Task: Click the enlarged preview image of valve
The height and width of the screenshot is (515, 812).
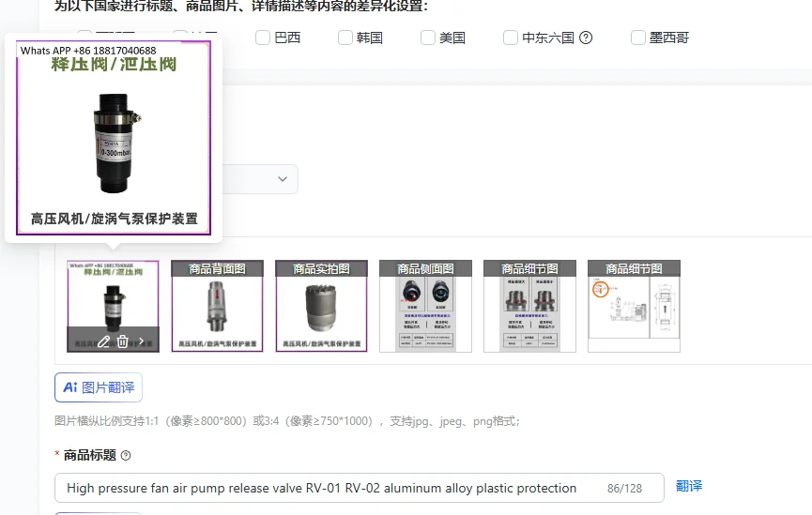Action: pyautogui.click(x=114, y=138)
